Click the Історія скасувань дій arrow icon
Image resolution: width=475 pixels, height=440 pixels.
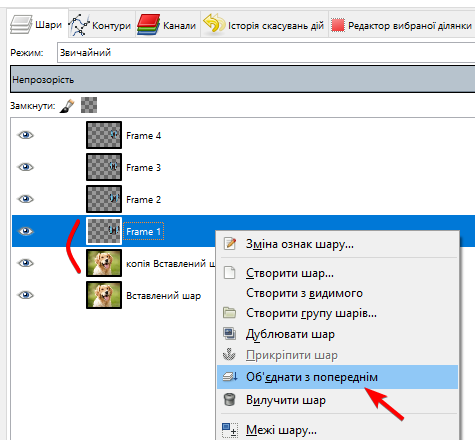tap(214, 23)
